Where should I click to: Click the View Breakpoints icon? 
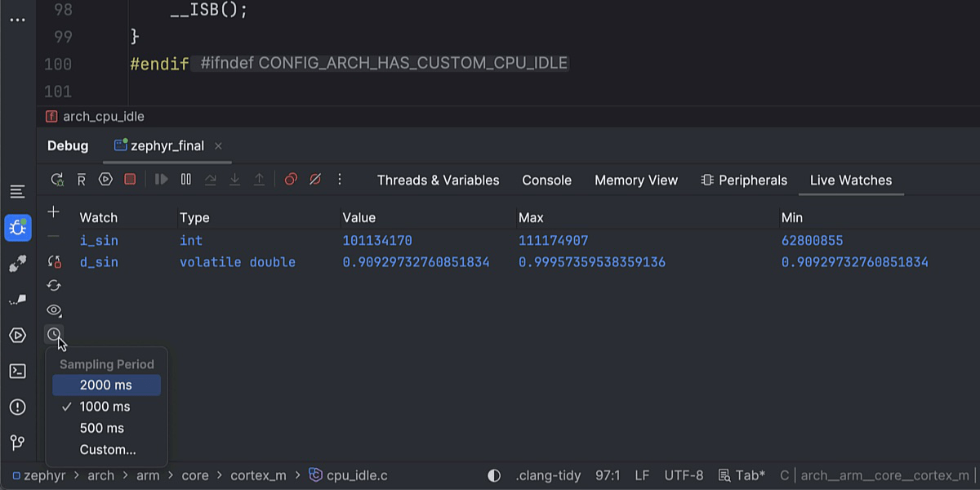pyautogui.click(x=291, y=180)
